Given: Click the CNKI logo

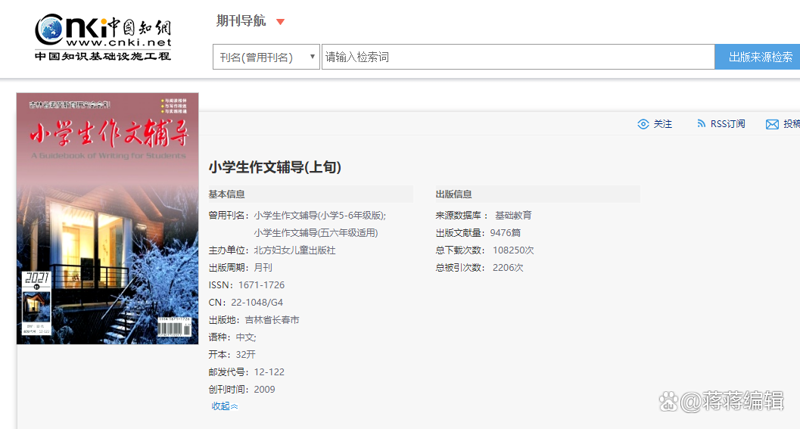Looking at the screenshot, I should click(x=103, y=37).
